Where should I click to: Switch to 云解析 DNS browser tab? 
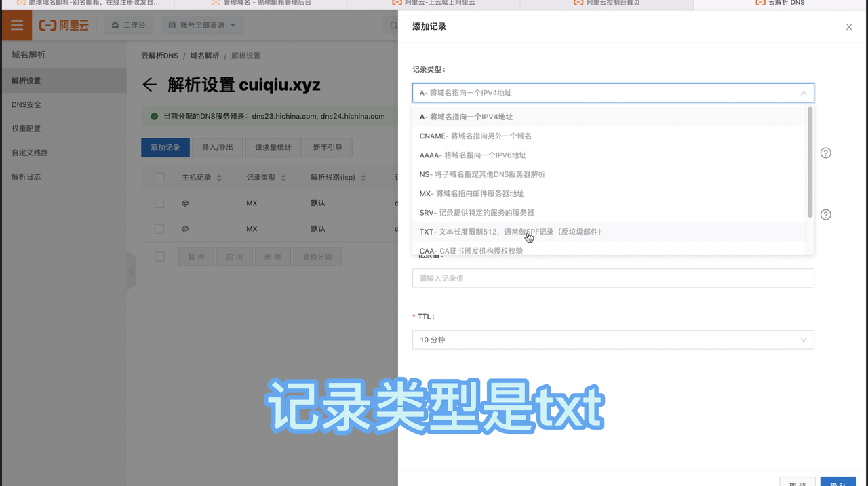pos(780,3)
